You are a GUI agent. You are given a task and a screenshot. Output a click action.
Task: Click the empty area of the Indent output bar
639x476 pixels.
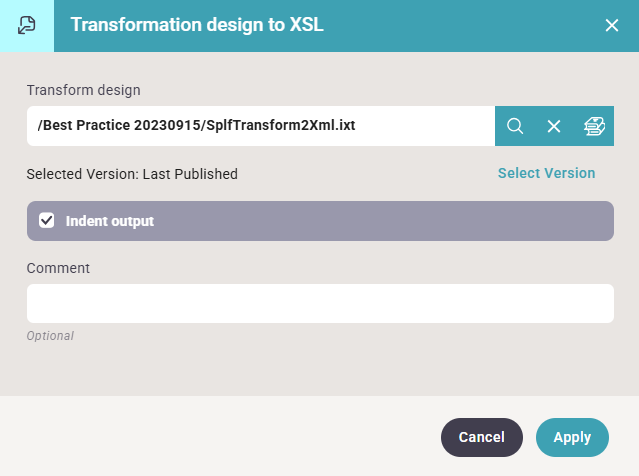[383, 221]
